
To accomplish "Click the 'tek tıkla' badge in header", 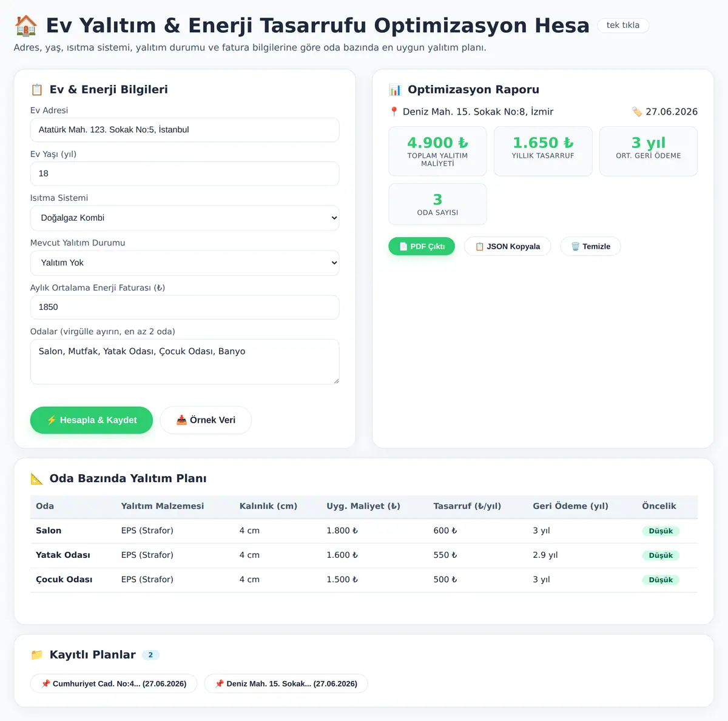I will tap(623, 25).
